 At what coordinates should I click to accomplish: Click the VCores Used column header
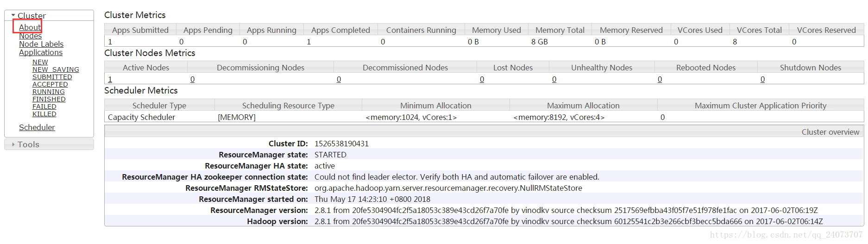(700, 30)
